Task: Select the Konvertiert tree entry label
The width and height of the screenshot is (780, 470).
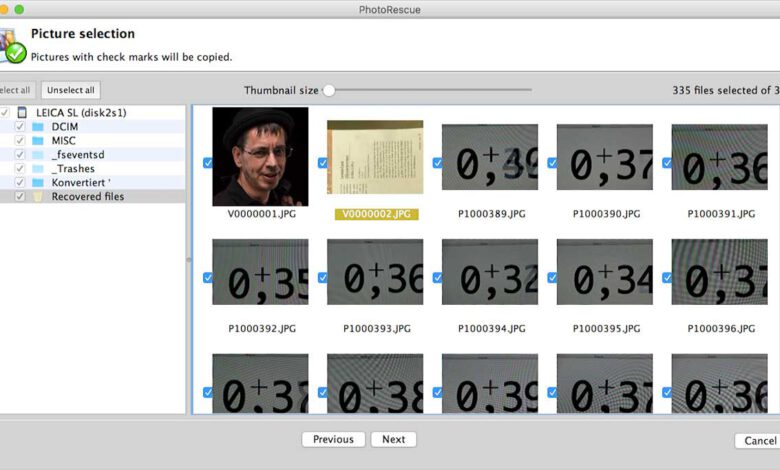Action: (80, 183)
